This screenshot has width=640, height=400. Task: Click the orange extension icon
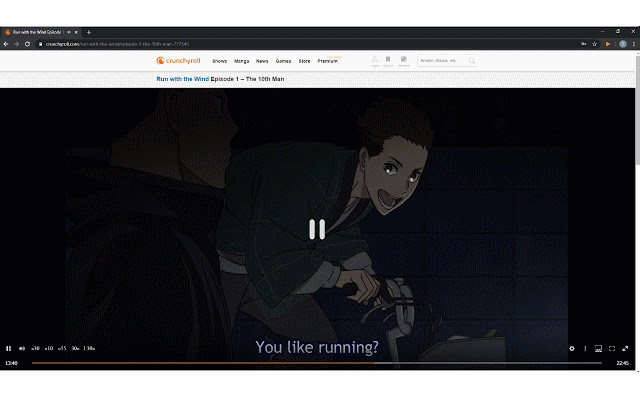click(x=608, y=44)
